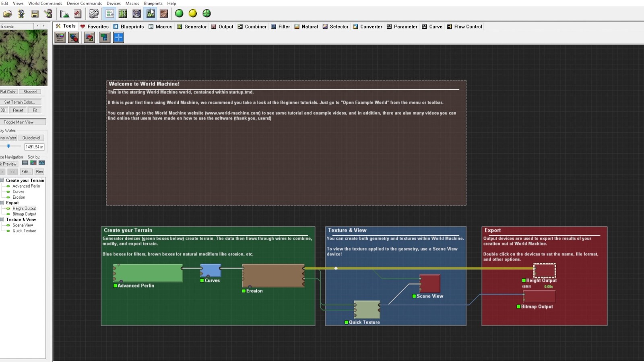Select Advanced Perlin in the device tree
The height and width of the screenshot is (362, 644).
pyautogui.click(x=26, y=186)
